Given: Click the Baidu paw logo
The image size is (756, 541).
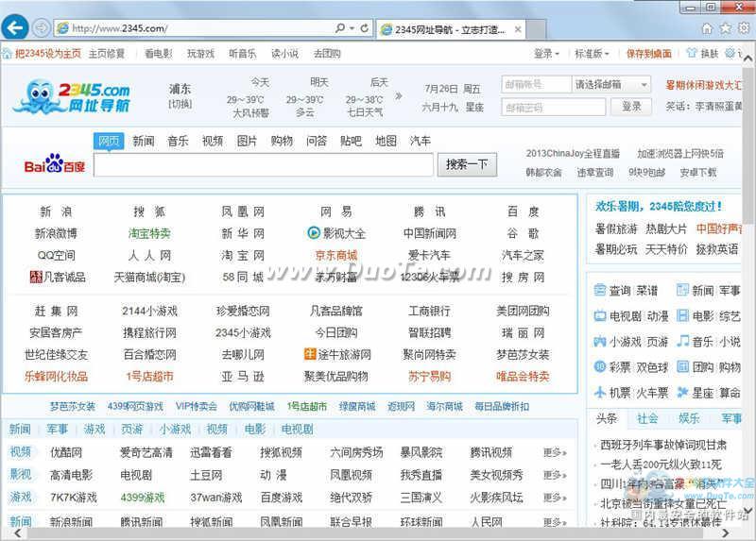Looking at the screenshot, I should coord(55,163).
